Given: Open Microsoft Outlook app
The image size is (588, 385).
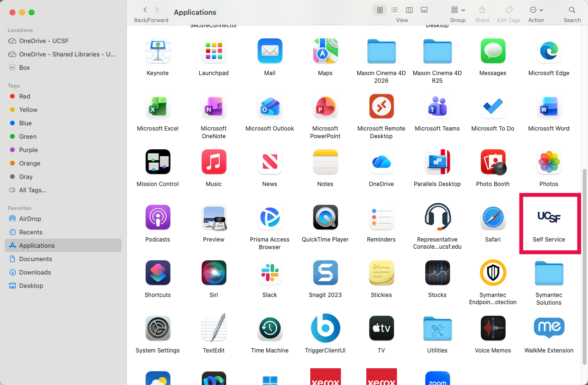Looking at the screenshot, I should (270, 106).
